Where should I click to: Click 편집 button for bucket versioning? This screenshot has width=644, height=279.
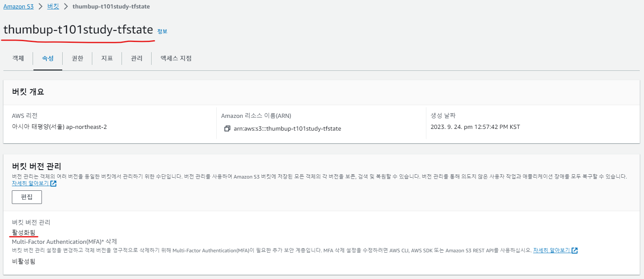tap(27, 197)
